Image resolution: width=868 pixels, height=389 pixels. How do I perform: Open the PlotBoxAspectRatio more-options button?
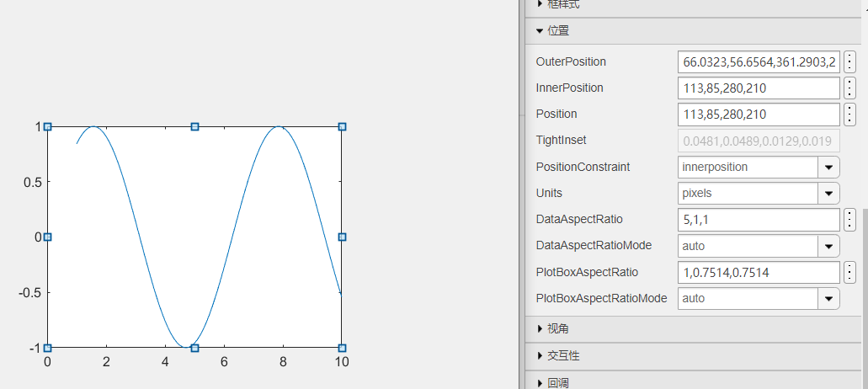point(849,272)
